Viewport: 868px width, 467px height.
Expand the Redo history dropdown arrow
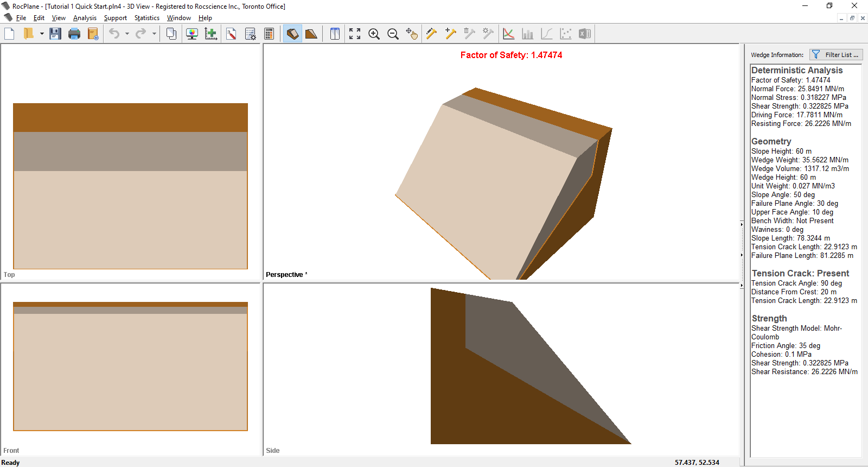coord(154,34)
